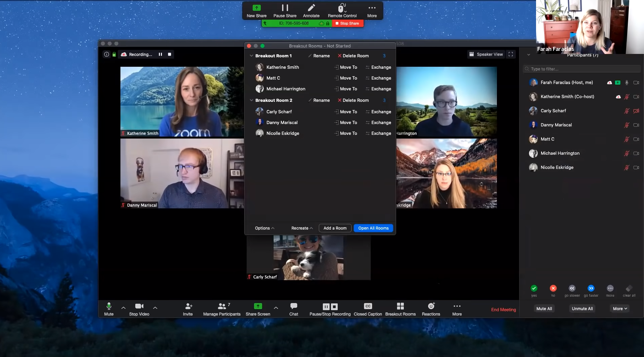Image resolution: width=644 pixels, height=357 pixels.
Task: Click Unmute All in participants panel
Action: 582,308
